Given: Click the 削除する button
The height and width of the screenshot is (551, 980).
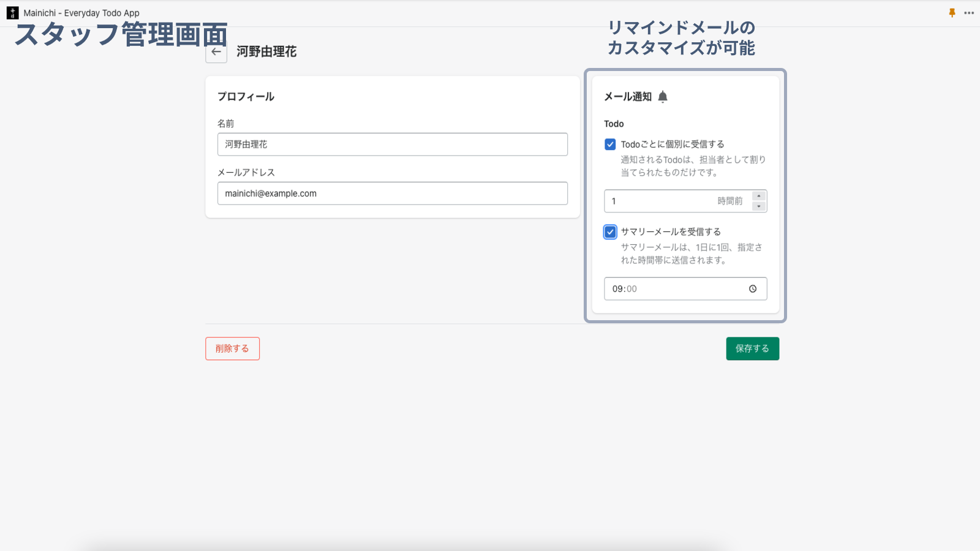Looking at the screenshot, I should click(233, 349).
